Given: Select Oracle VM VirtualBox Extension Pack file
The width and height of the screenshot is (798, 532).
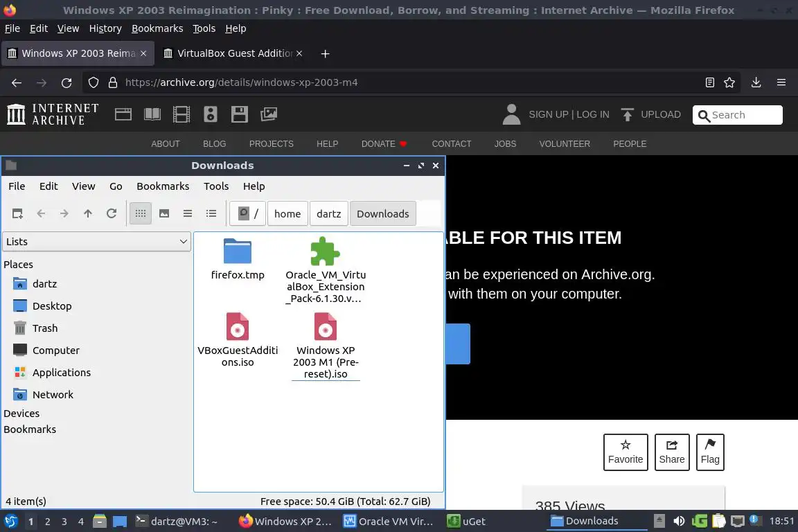Looking at the screenshot, I should pyautogui.click(x=326, y=270).
